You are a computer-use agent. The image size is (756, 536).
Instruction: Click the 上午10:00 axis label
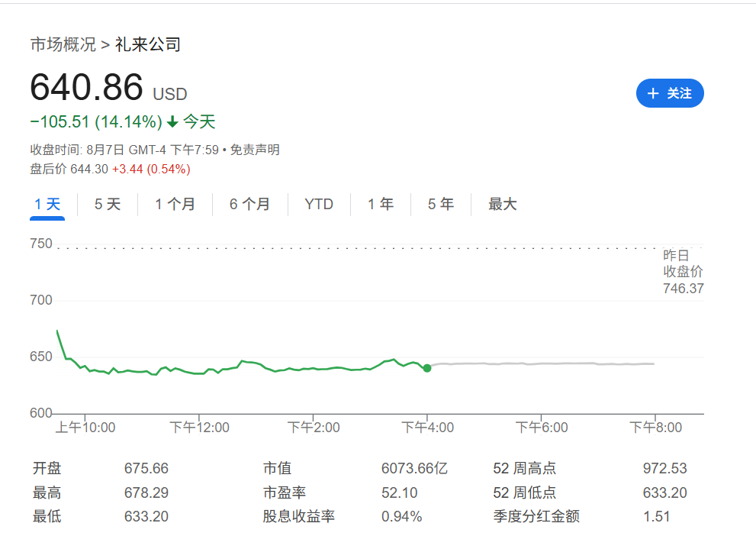pos(85,428)
